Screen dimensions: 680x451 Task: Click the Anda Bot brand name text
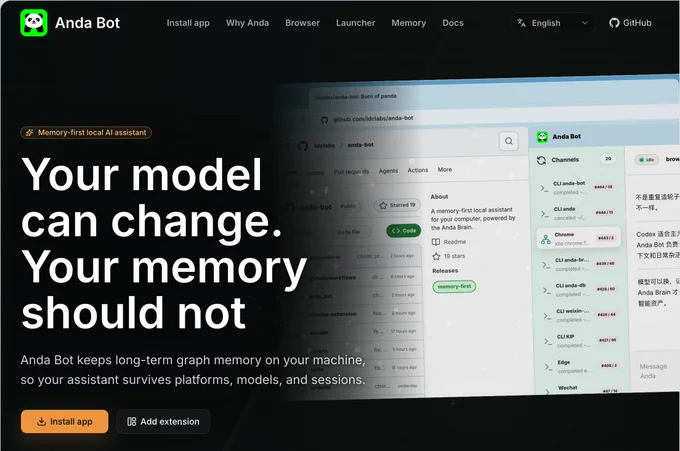[x=87, y=23]
